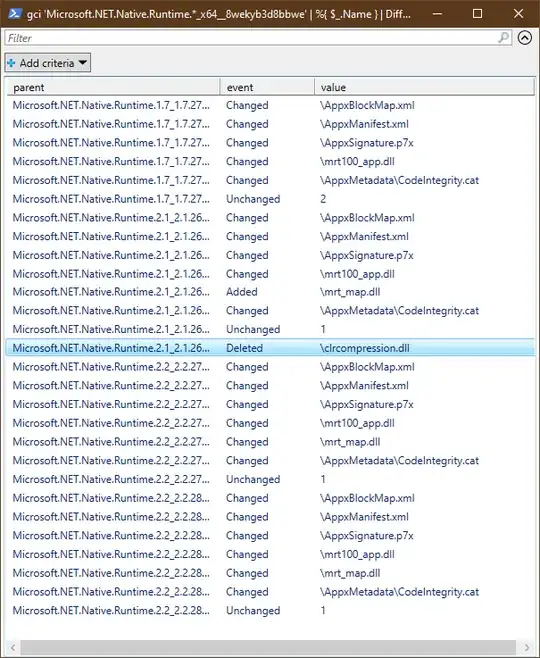This screenshot has height=658, width=540.
Task: Click the horizontal scrollbar left arrow
Action: click(13, 647)
